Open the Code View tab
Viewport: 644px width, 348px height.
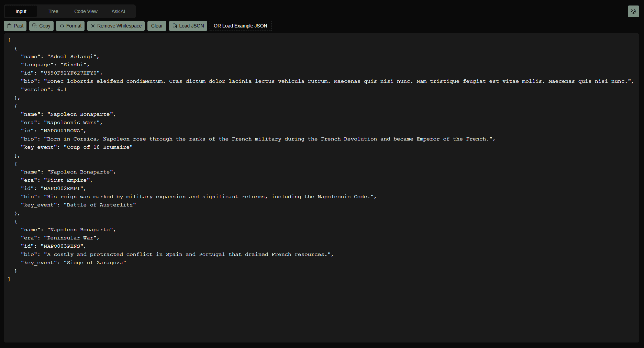point(86,11)
